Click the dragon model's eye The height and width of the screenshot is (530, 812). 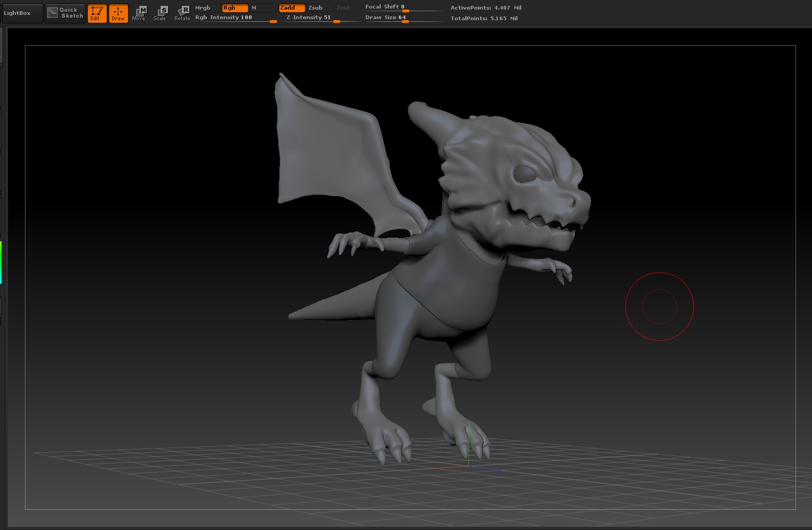pyautogui.click(x=524, y=173)
